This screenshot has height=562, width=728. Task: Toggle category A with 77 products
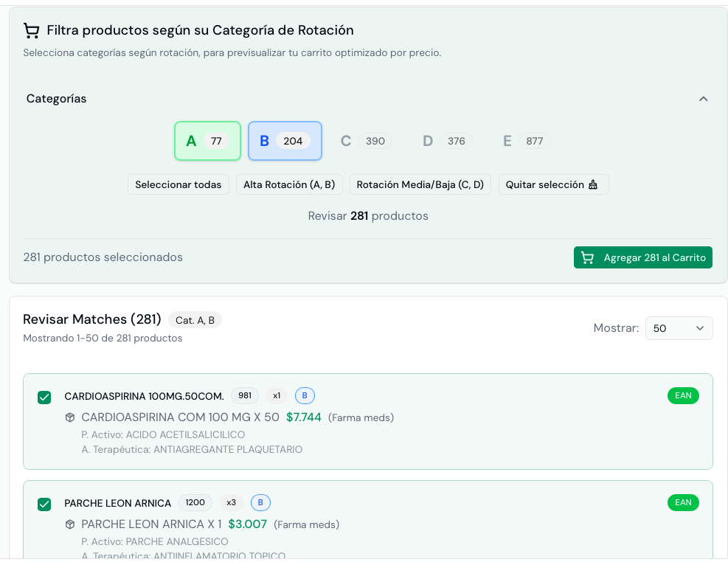[x=207, y=141]
